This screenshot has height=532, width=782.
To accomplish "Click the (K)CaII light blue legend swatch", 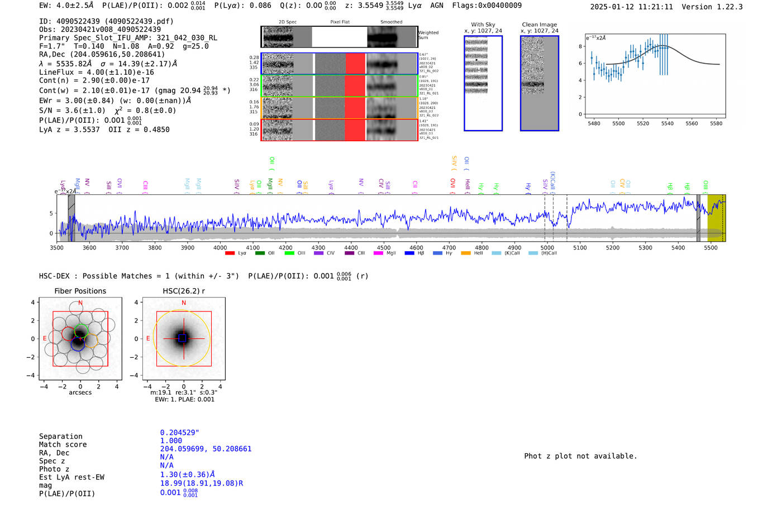I will pyautogui.click(x=497, y=253).
